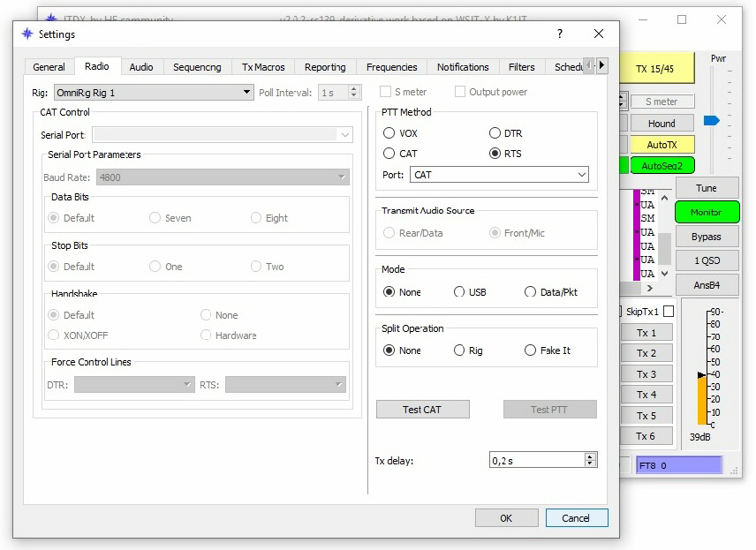Go to the Frequencies tab
This screenshot has height=550, width=756.
[391, 67]
